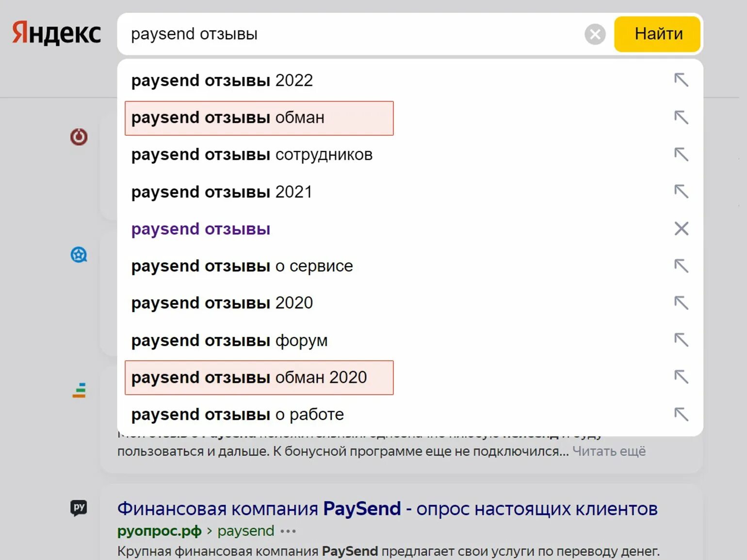Fill the query using the arrow beside 'paysend отзывы 2022'
Viewport: 747px width, 560px height.
(681, 80)
